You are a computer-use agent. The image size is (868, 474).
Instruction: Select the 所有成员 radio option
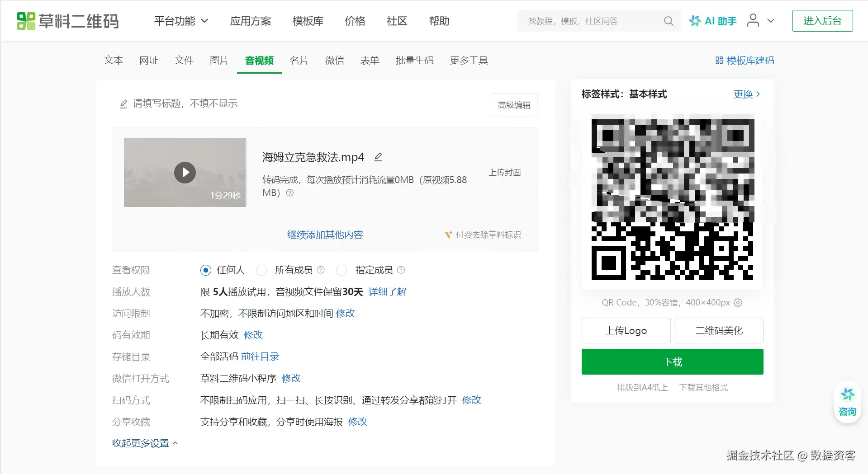[x=261, y=270]
